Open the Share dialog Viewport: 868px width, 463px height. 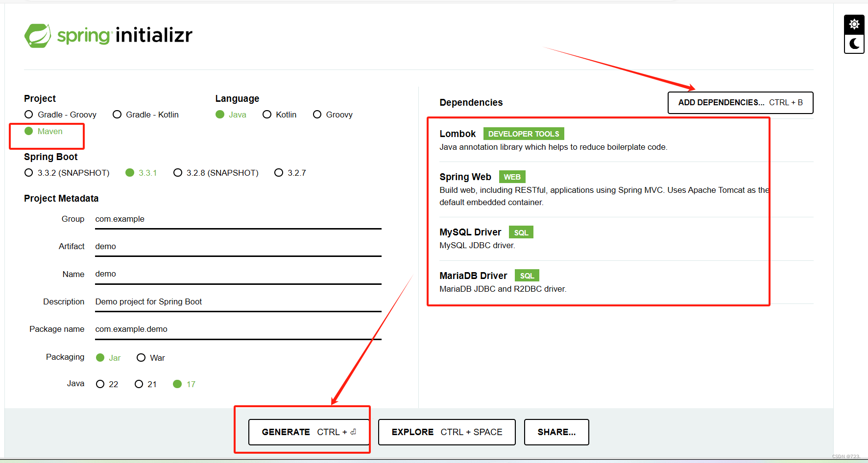[x=556, y=432]
